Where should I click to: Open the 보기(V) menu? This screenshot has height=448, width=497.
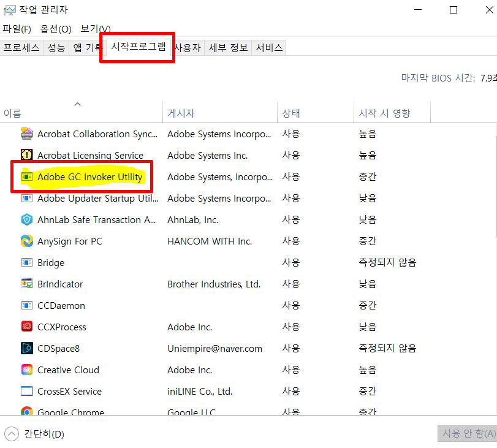[96, 29]
